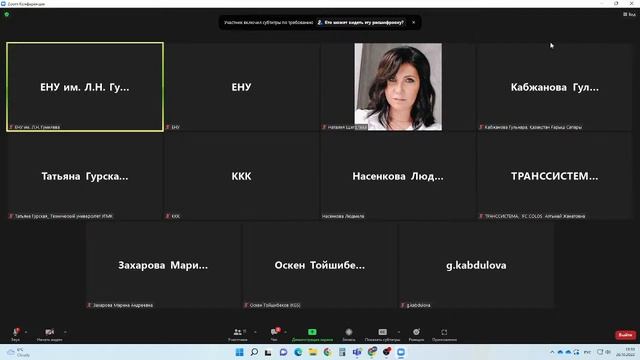Open Task View on the taskbar
Screen dimensions: 640x360
coord(268,352)
